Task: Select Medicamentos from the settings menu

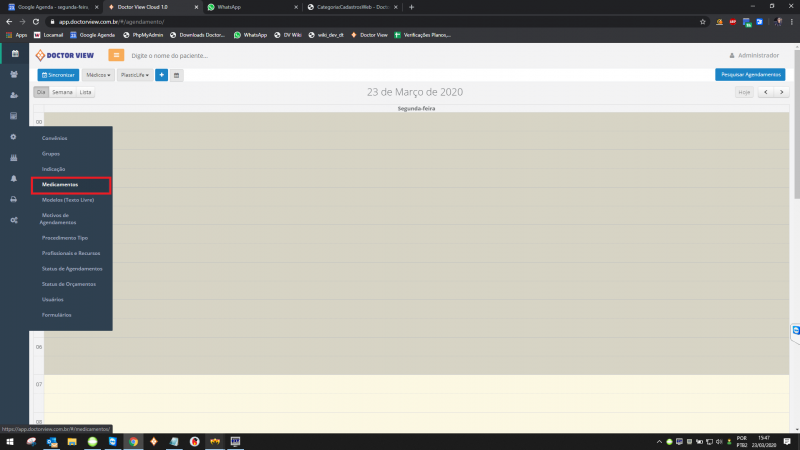Action: [x=70, y=185]
